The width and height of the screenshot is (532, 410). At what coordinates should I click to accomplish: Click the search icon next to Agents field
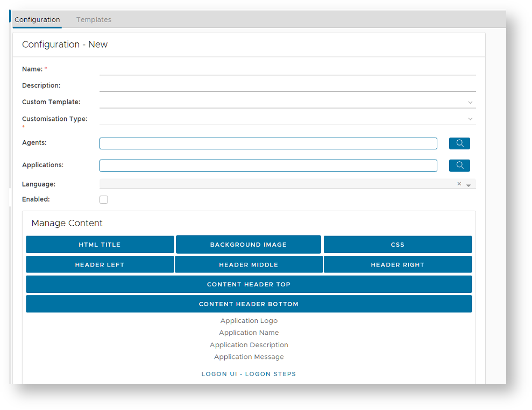[459, 143]
